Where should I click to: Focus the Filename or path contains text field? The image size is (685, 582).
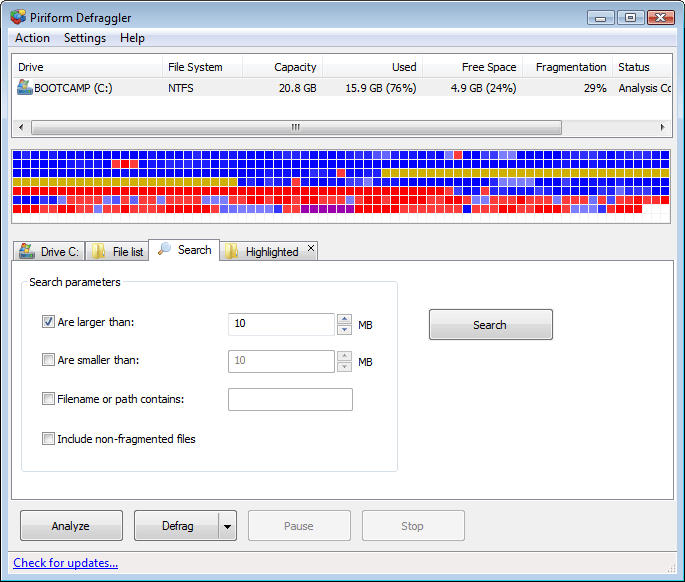(290, 399)
